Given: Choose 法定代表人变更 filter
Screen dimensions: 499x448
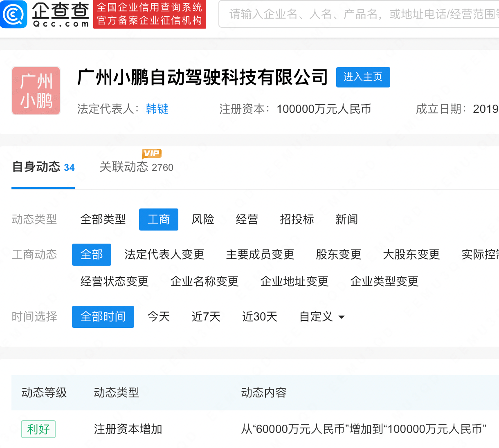Looking at the screenshot, I should point(164,255).
